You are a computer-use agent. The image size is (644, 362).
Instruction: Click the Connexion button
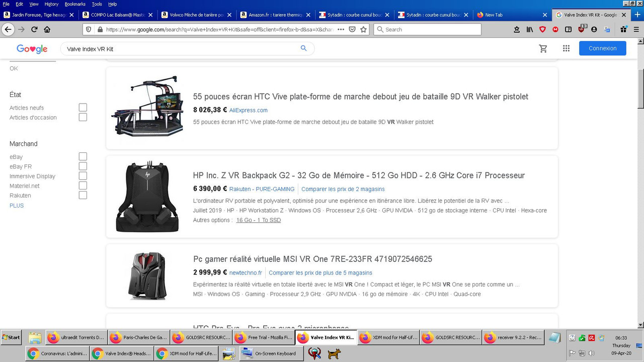tap(603, 48)
